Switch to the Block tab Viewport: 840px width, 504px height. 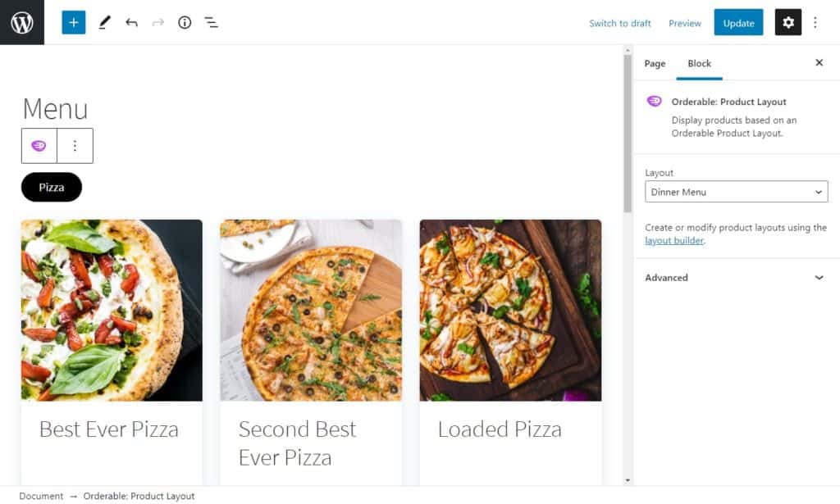(699, 63)
